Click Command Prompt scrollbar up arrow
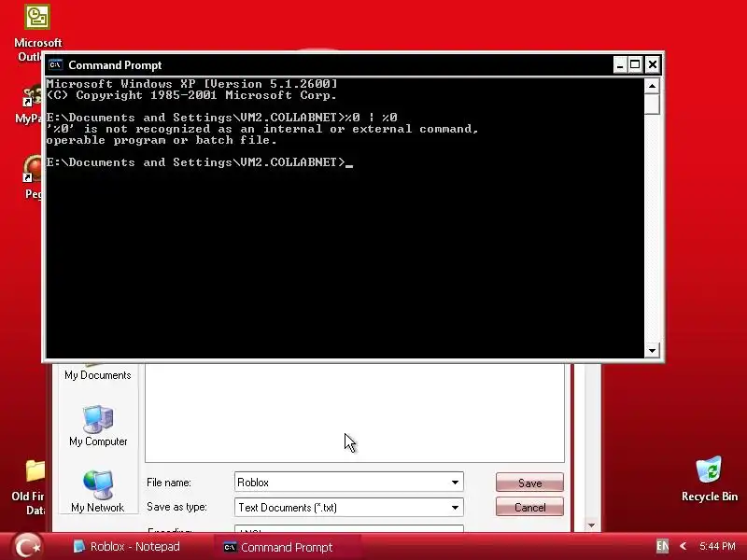The height and width of the screenshot is (560, 747). point(652,86)
